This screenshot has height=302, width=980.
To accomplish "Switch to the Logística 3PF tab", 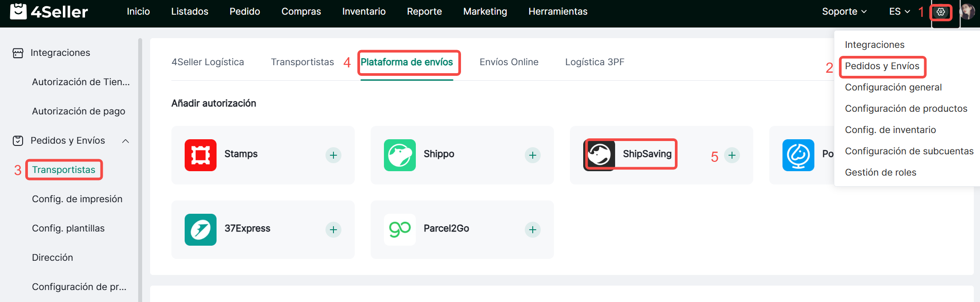I will [x=594, y=62].
